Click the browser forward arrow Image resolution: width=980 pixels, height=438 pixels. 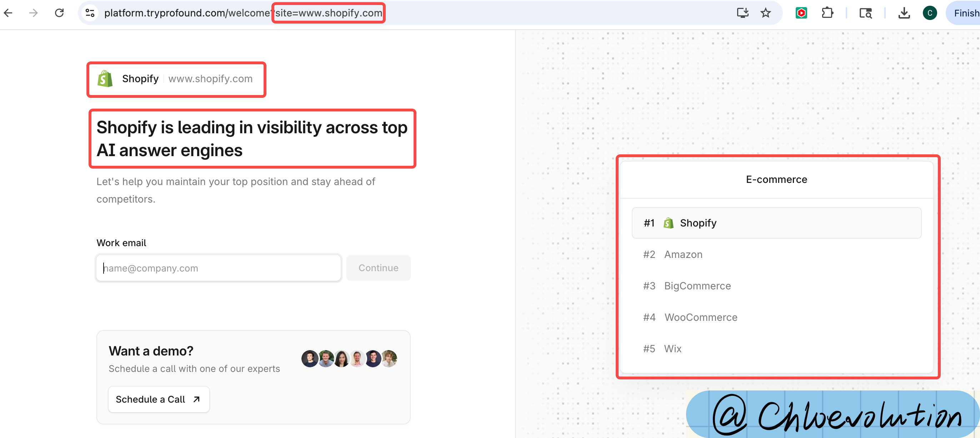[x=34, y=13]
